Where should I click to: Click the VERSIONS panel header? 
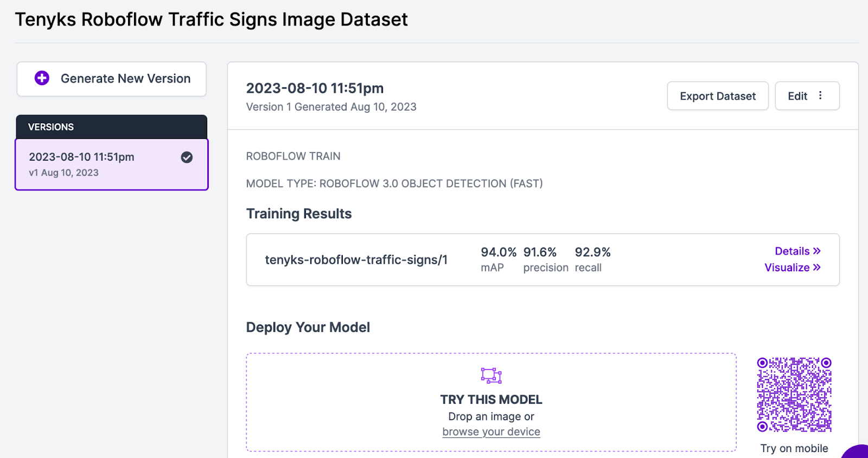coord(111,127)
